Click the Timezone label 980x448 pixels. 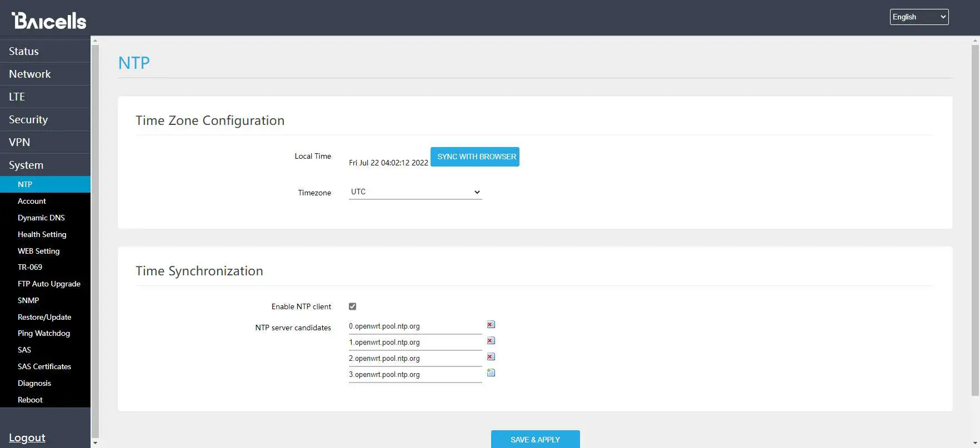coord(314,193)
